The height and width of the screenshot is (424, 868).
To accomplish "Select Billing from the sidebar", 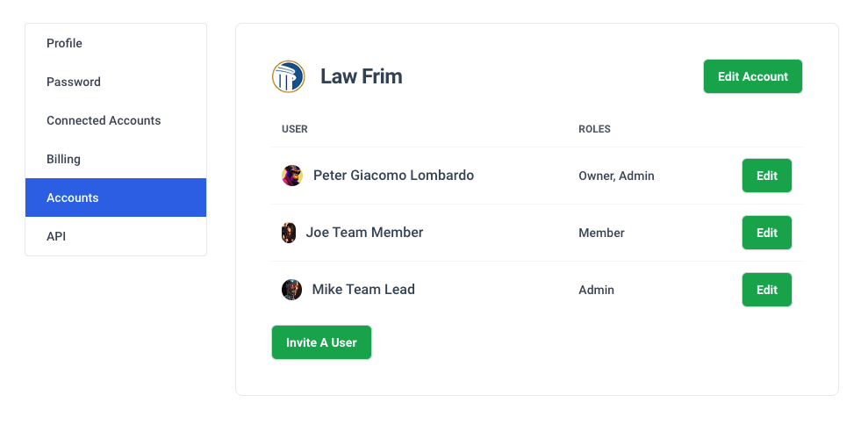I will click(116, 160).
